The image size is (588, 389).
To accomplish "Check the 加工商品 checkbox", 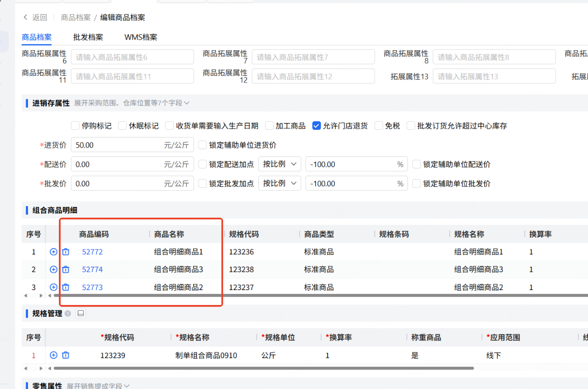I will (x=269, y=125).
